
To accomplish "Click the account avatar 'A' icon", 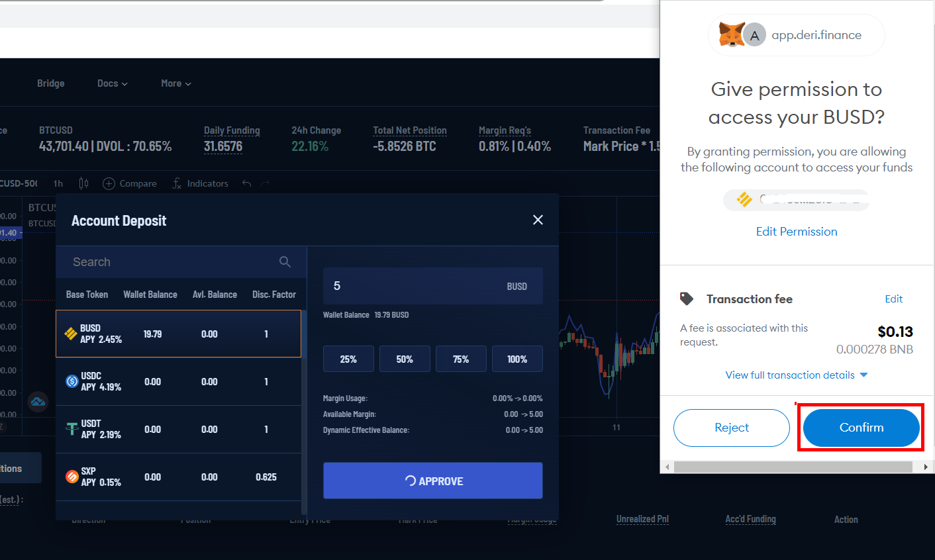I will click(754, 35).
